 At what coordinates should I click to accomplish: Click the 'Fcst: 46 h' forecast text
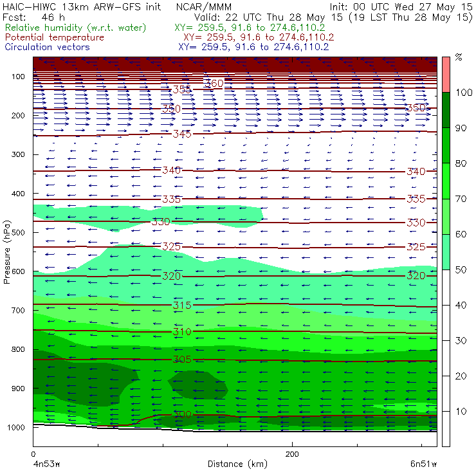tap(33, 17)
